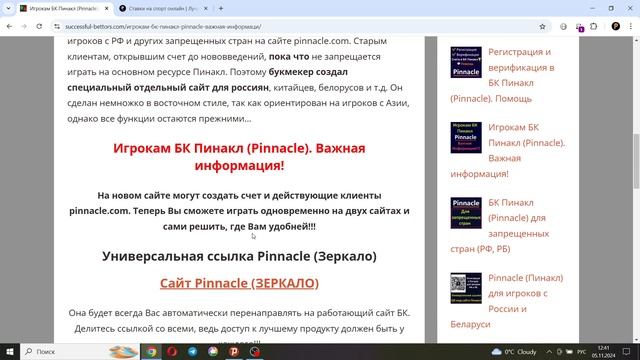Viewport: 640px width, 360px height.
Task: Click the 'Регистрация и верификация' post thumbnail
Action: pos(466,62)
